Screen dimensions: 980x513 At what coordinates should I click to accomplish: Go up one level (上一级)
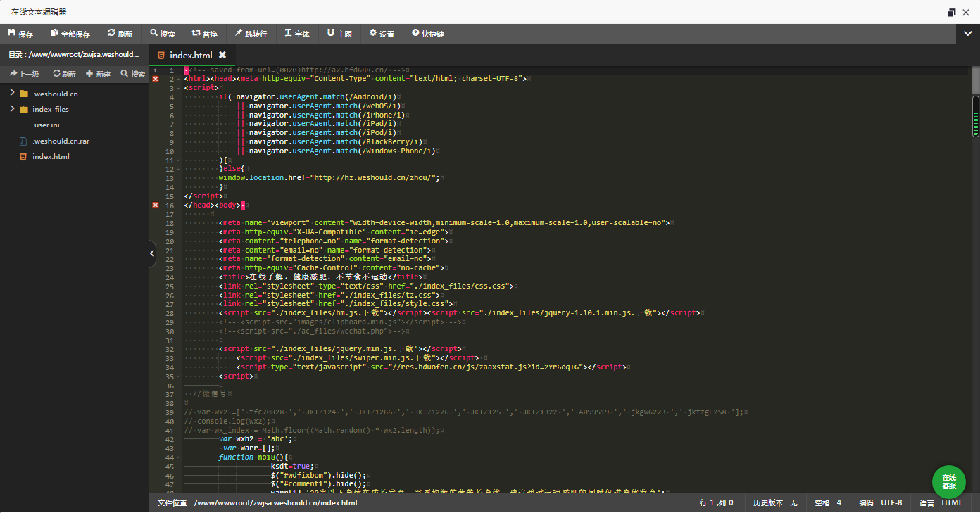[25, 74]
